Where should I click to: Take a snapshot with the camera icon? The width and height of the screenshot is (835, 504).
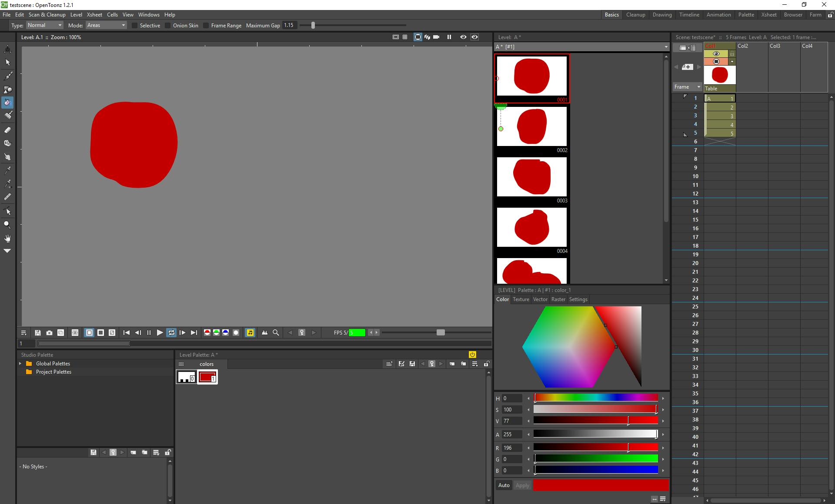coord(49,332)
